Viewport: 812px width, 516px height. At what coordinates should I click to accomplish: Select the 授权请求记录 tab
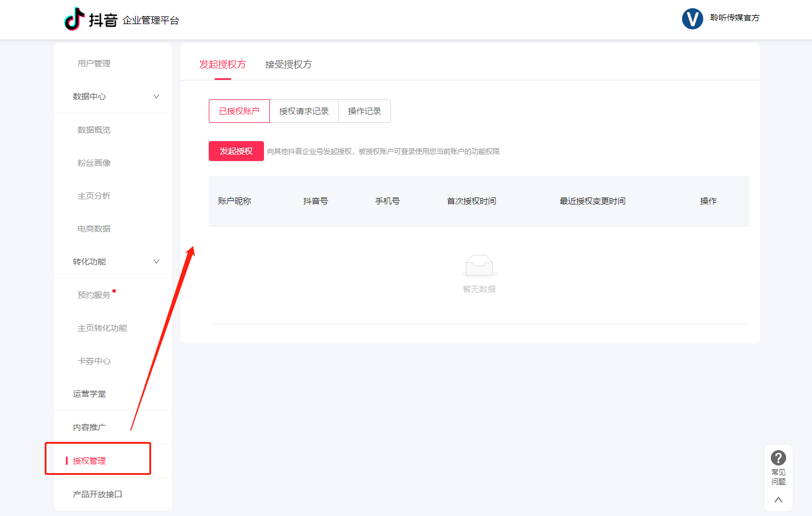click(x=304, y=111)
